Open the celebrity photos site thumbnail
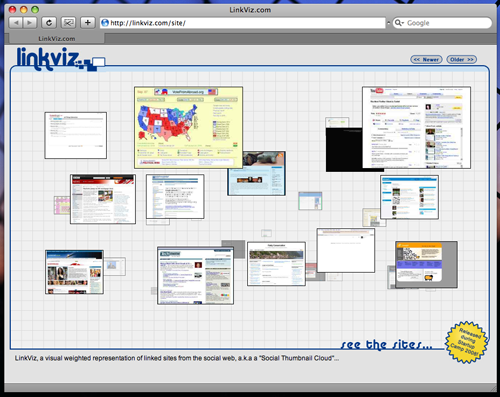The image size is (500, 397). 74,272
